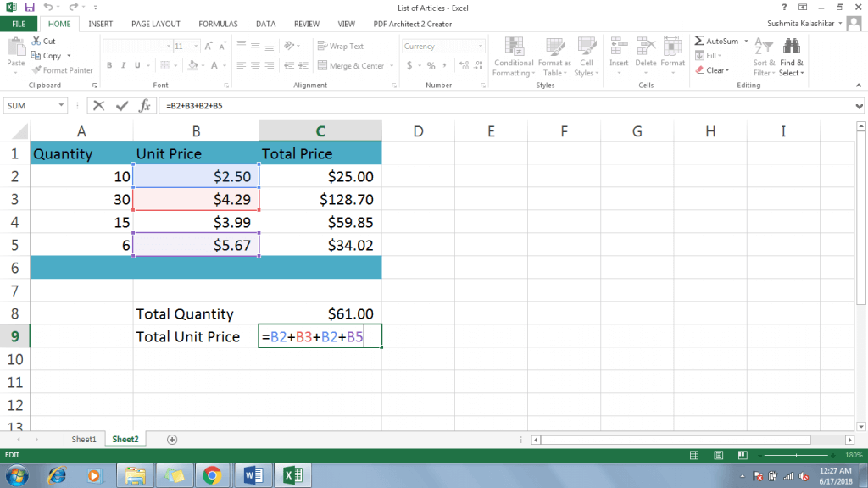Screen dimensions: 868x488
Task: Confirm the formula with the Enter checkmark
Action: point(121,105)
